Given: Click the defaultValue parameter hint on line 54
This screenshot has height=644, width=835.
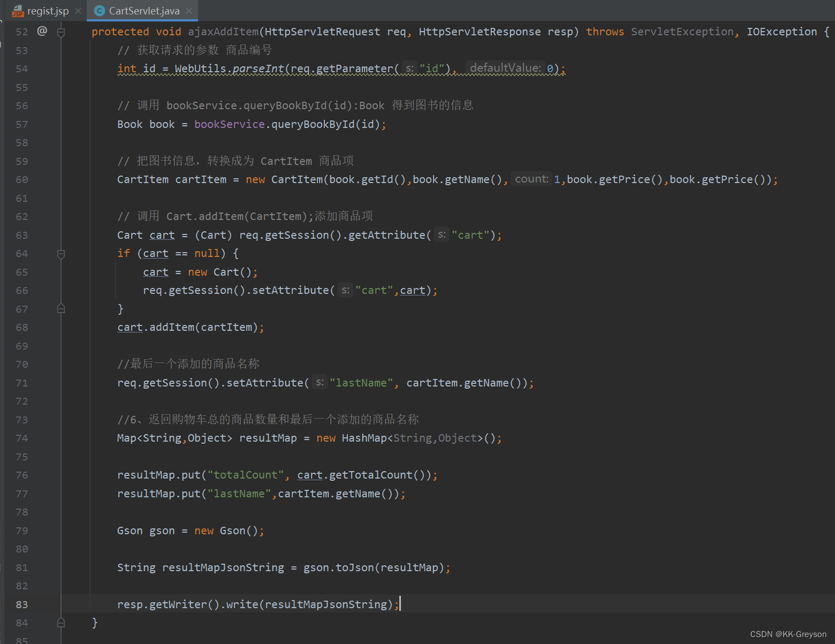Looking at the screenshot, I should pyautogui.click(x=505, y=68).
